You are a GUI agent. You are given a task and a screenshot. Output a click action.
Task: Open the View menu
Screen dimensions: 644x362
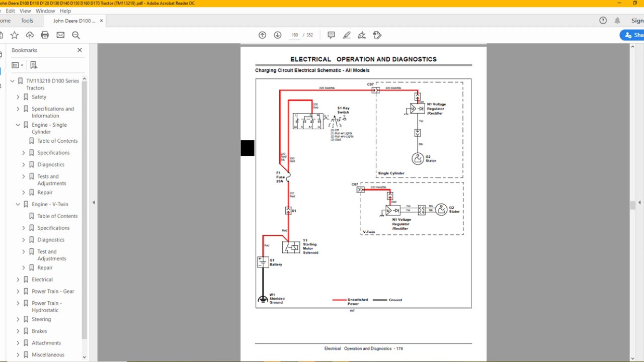tap(25, 11)
